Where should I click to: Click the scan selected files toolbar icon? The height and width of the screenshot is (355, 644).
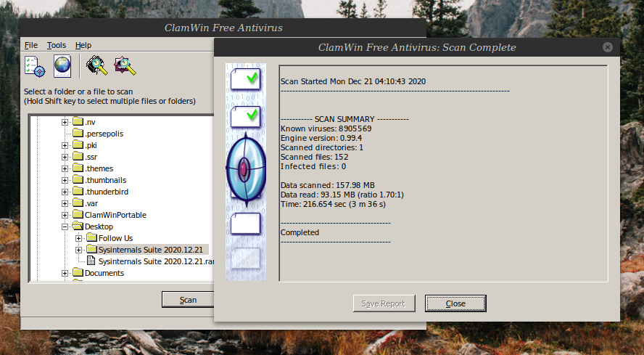125,66
